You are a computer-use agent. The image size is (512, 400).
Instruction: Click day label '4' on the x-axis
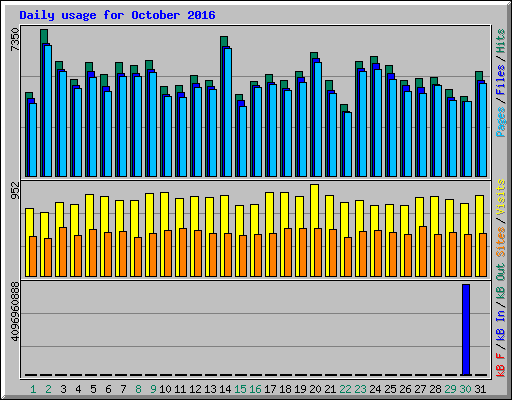point(78,389)
